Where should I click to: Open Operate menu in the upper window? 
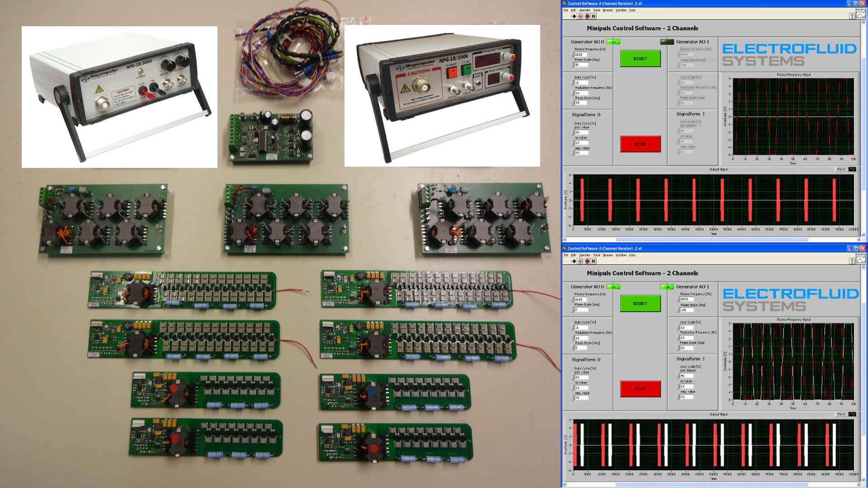(585, 10)
